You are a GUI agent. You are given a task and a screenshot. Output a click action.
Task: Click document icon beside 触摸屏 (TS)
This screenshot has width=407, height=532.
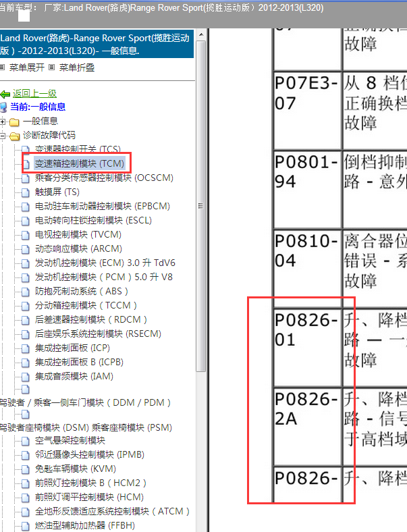click(26, 192)
